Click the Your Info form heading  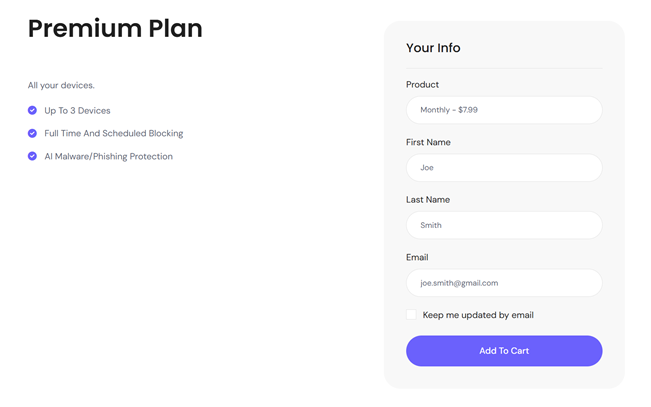tap(433, 48)
